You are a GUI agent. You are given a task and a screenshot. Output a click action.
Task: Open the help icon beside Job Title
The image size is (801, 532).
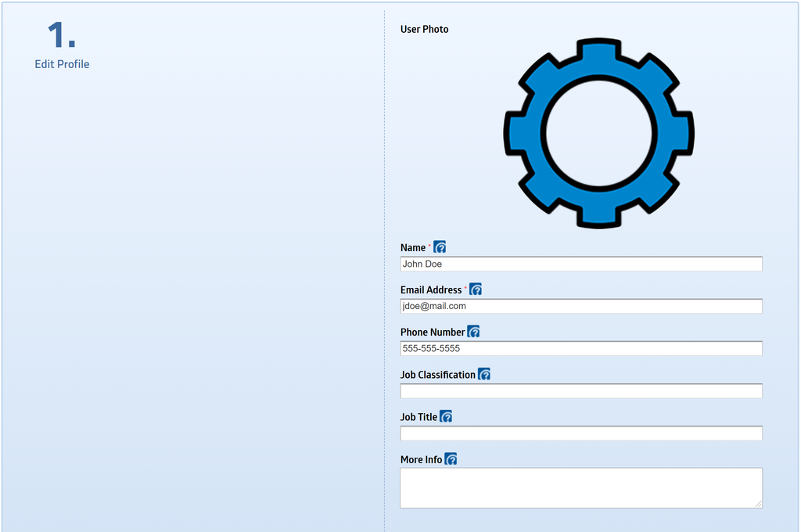coord(446,417)
